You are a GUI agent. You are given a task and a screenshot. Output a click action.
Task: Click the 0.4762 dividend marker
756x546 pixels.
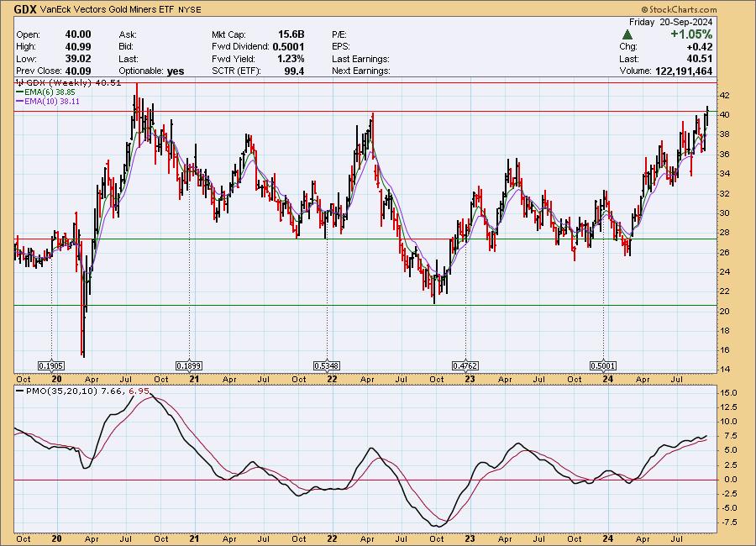coord(465,366)
